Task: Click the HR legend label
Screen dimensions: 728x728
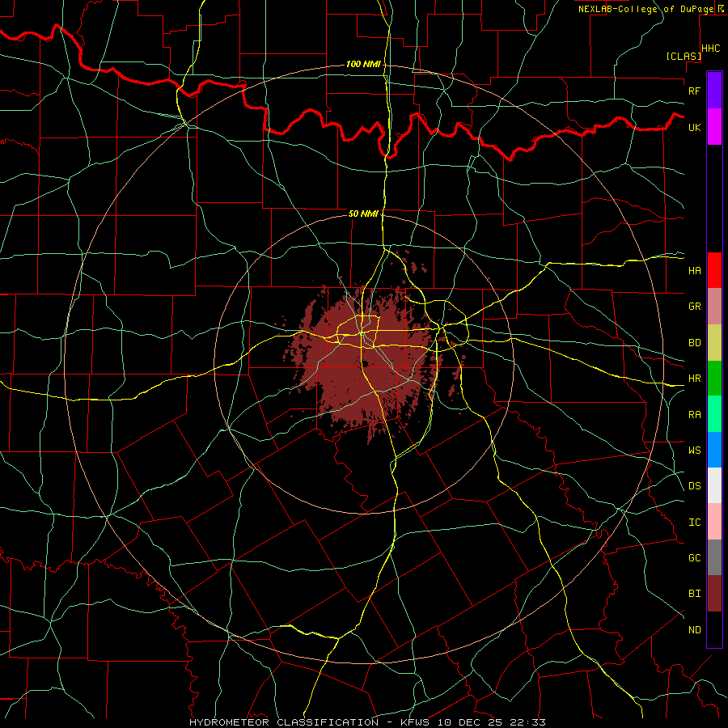Action: pyautogui.click(x=694, y=379)
